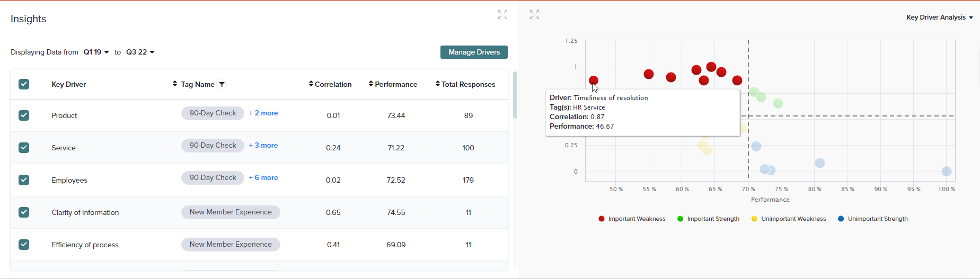Toggle the Important Weakness legend marker
Screen dimensions: 980x279
[x=602, y=219]
